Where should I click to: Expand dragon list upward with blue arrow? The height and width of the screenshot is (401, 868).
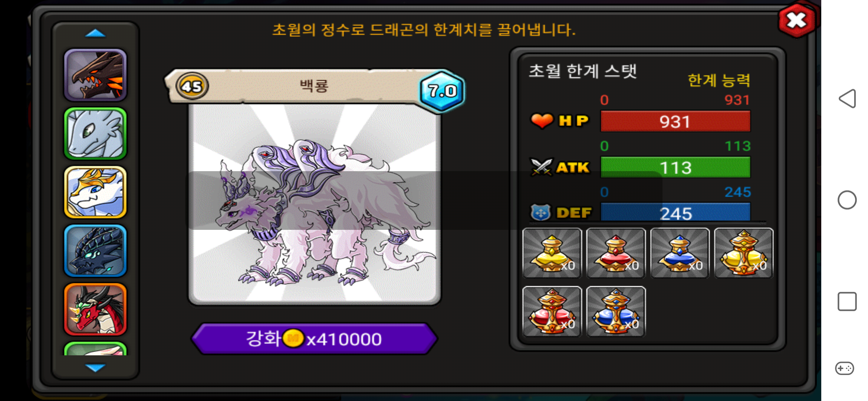95,33
